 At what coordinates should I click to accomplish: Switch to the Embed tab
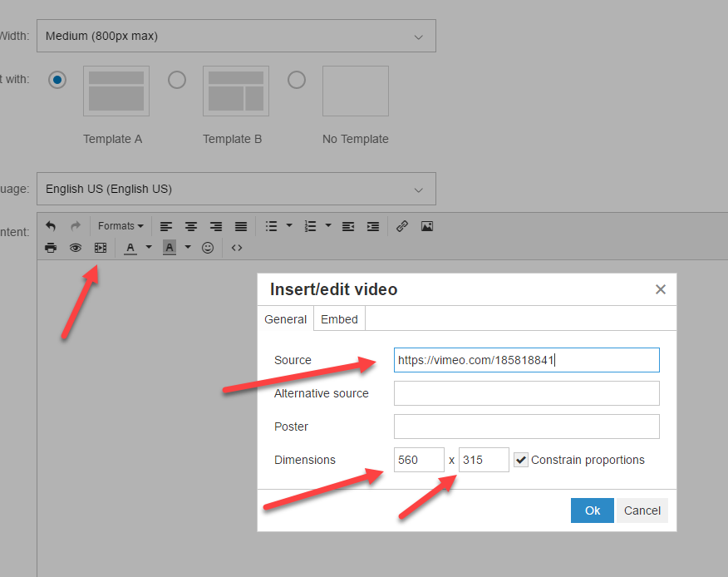(339, 319)
